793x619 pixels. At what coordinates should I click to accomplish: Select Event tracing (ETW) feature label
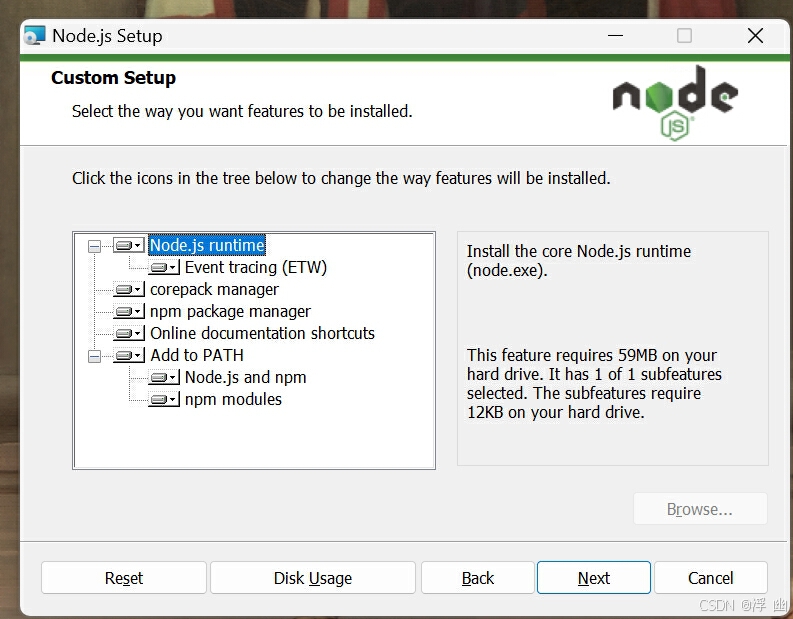(x=256, y=267)
